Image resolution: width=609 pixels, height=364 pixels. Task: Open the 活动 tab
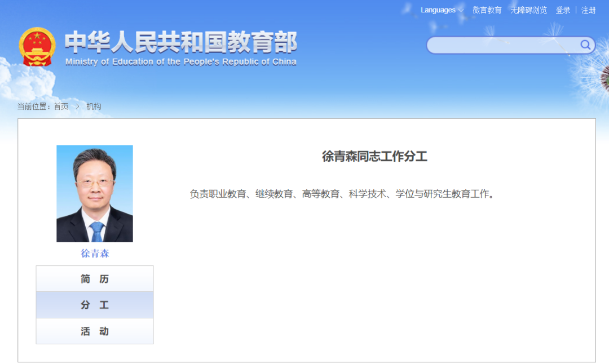click(x=95, y=331)
